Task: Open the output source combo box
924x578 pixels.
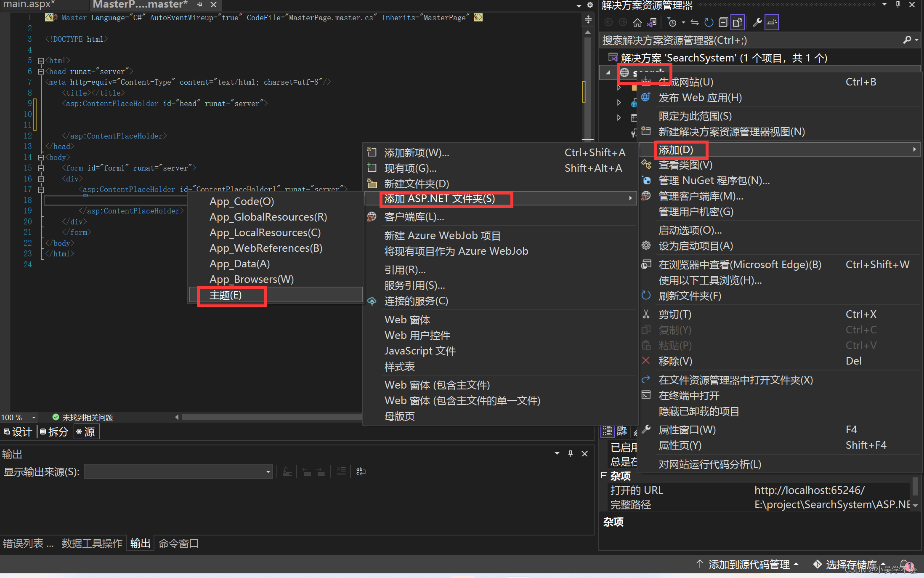Action: click(179, 471)
